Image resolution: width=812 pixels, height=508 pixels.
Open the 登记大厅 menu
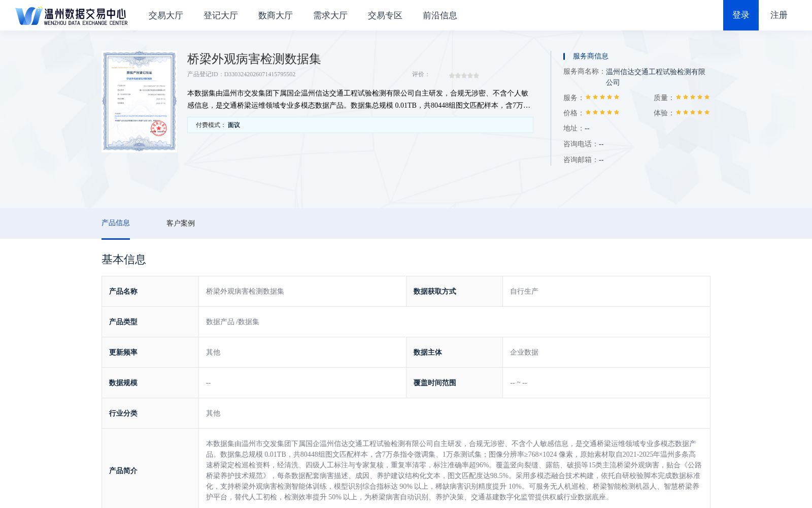click(x=221, y=15)
